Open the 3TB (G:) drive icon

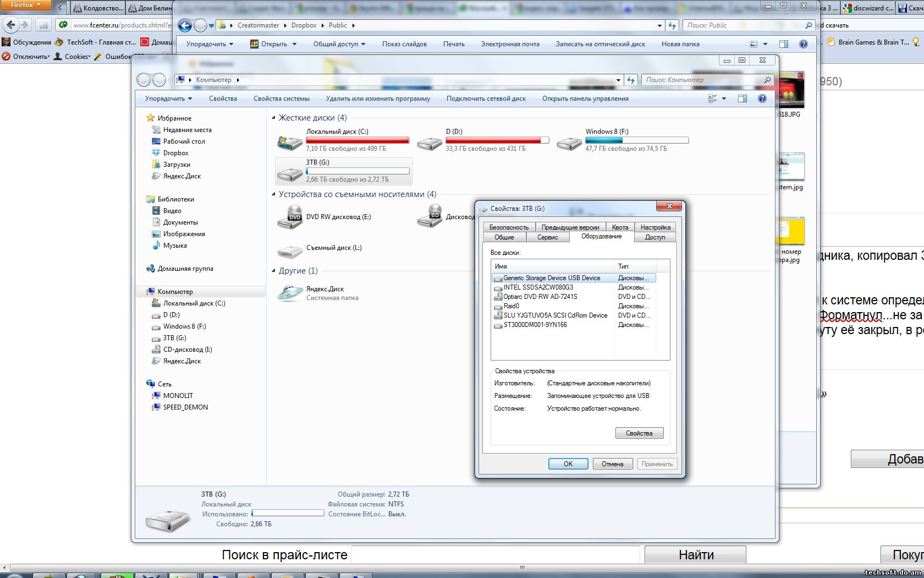pyautogui.click(x=289, y=174)
